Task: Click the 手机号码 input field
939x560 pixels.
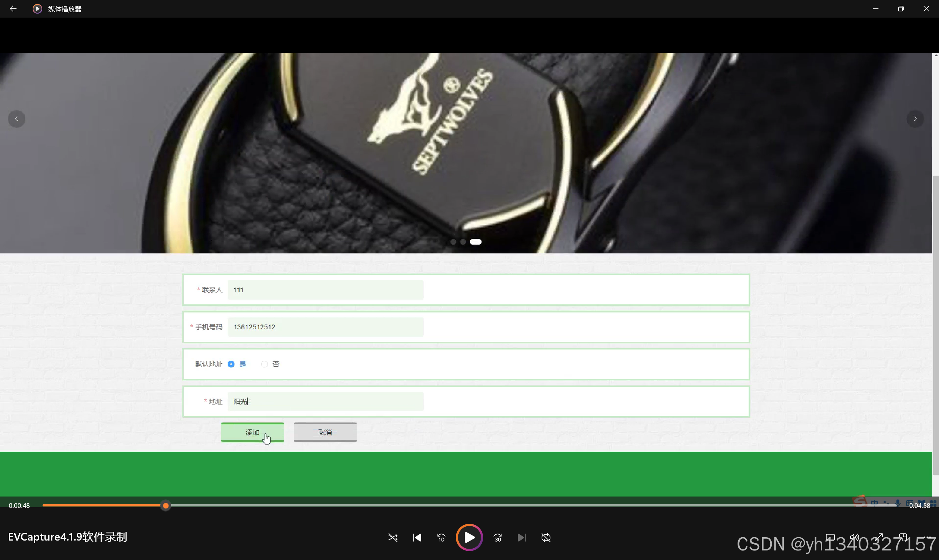Action: tap(325, 327)
